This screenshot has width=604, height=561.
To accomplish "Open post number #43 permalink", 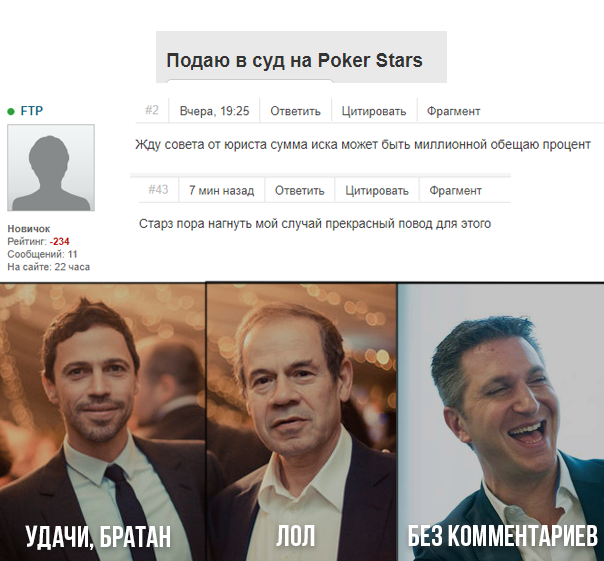I will point(158,190).
